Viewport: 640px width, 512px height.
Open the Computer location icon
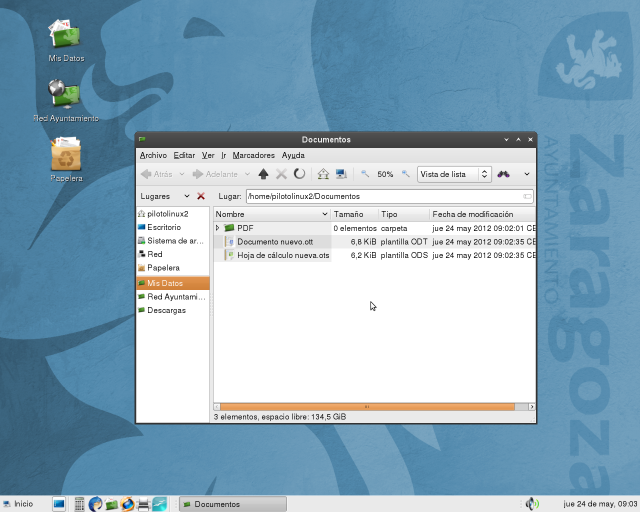[341, 174]
